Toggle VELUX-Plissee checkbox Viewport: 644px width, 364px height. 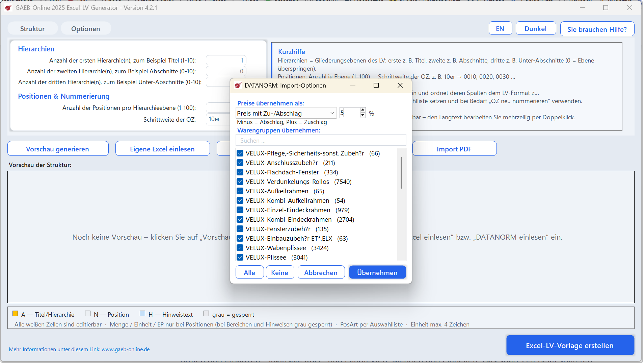point(240,257)
